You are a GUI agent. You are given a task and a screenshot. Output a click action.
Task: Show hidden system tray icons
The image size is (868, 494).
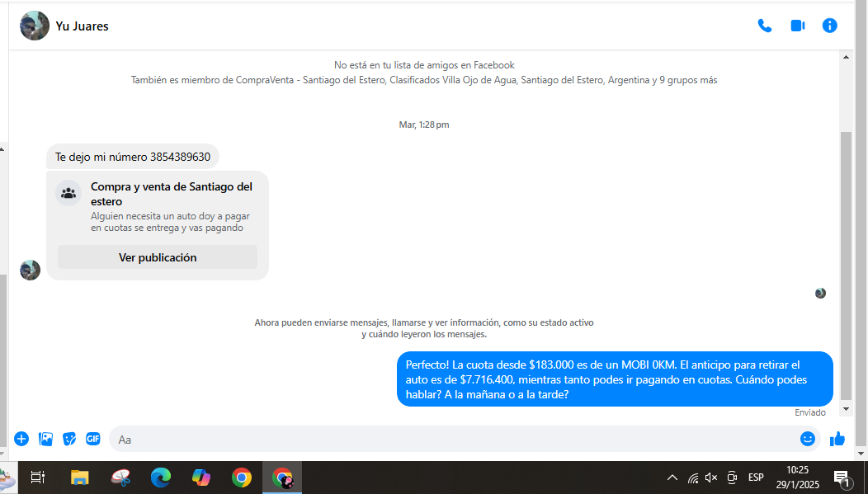point(672,478)
